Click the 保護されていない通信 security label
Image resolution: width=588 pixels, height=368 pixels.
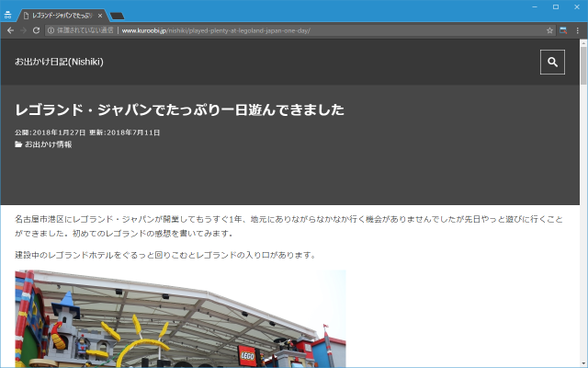(x=85, y=30)
